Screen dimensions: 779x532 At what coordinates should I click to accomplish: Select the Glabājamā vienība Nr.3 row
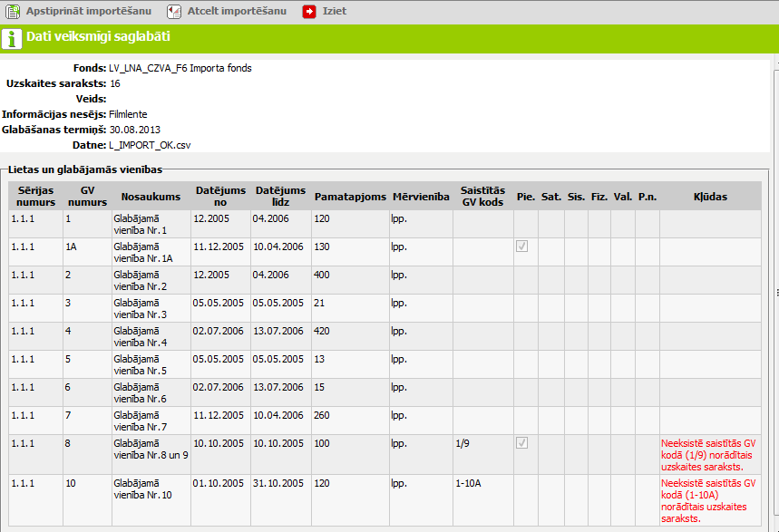tap(141, 308)
